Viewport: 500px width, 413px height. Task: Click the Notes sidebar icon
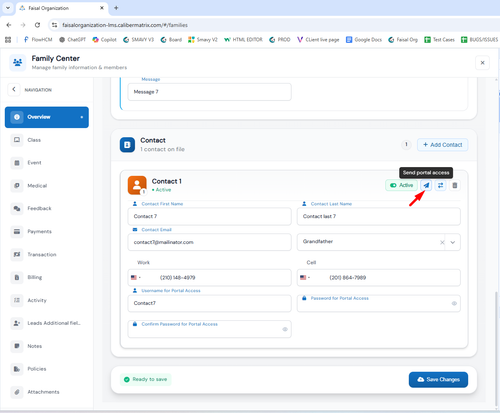click(17, 346)
